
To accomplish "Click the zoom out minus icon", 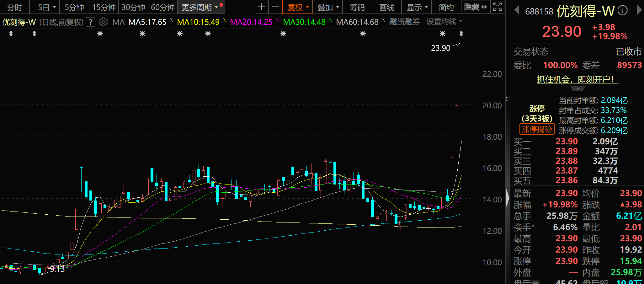I will [x=275, y=7].
